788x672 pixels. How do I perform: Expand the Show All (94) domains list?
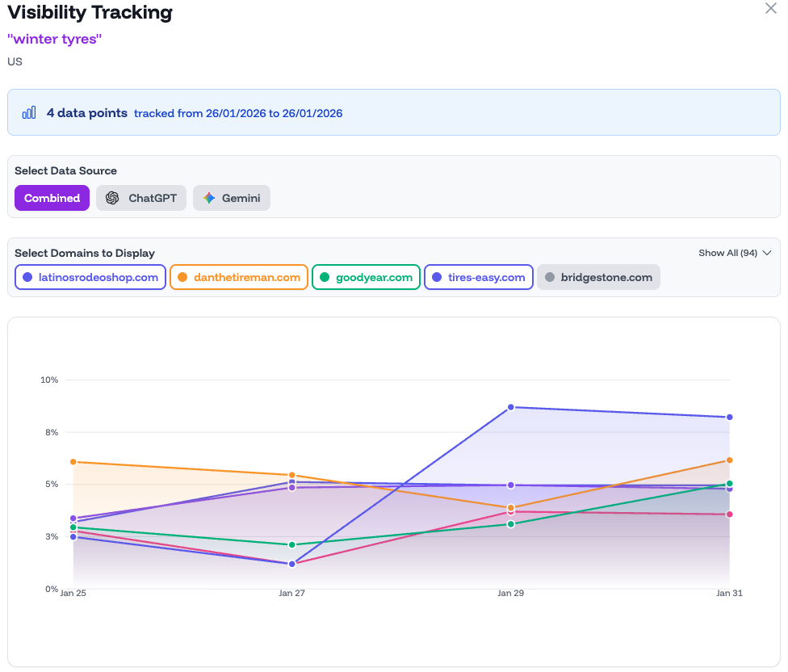coord(735,253)
